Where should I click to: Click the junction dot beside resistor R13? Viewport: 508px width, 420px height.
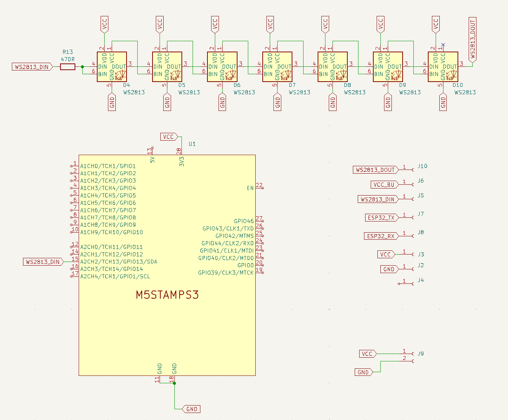82,67
